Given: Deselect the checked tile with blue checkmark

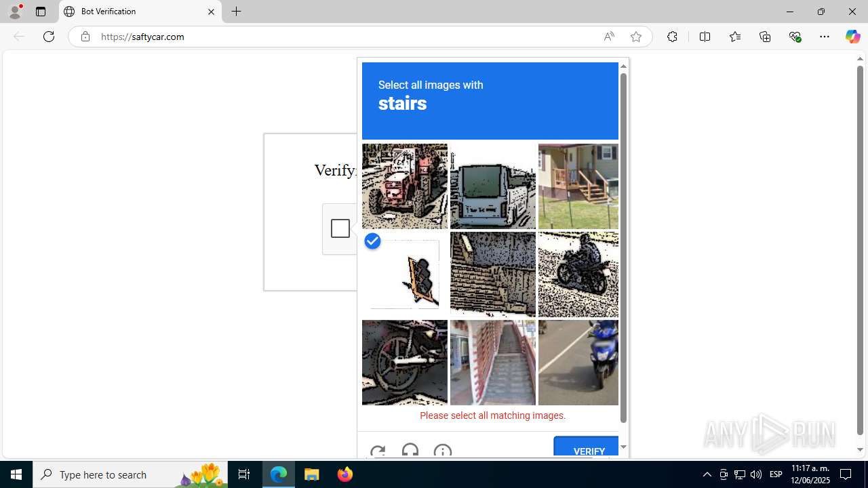Looking at the screenshot, I should (405, 274).
